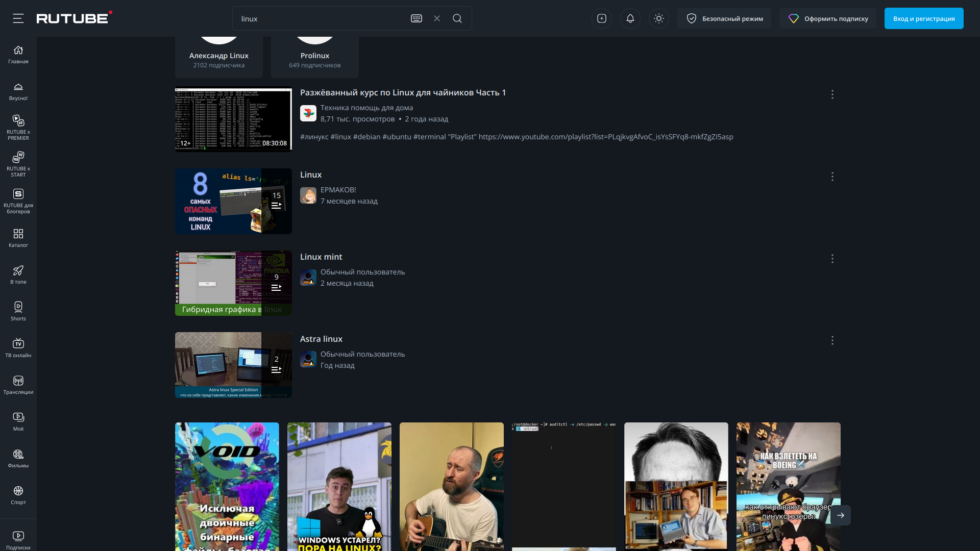Open the hamburger sidebar menu
The width and height of the screenshot is (980, 551).
(18, 18)
